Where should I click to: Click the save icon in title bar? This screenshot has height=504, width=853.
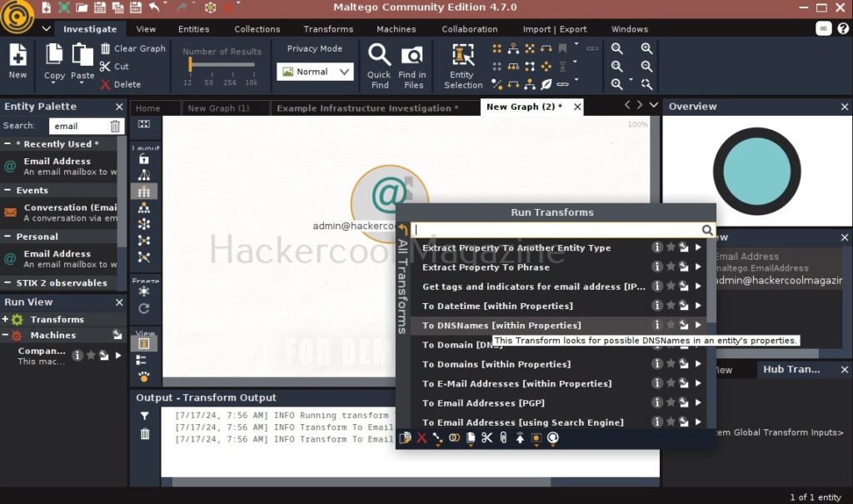click(100, 7)
